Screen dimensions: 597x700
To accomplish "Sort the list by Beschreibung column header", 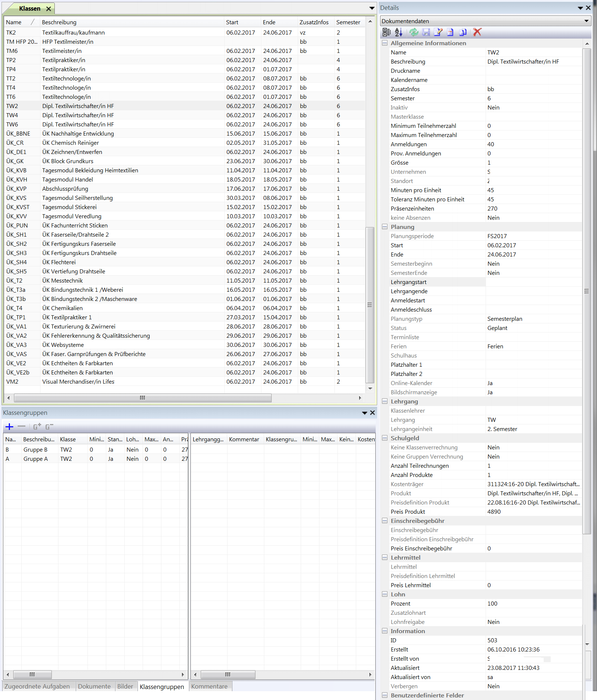I will [59, 22].
